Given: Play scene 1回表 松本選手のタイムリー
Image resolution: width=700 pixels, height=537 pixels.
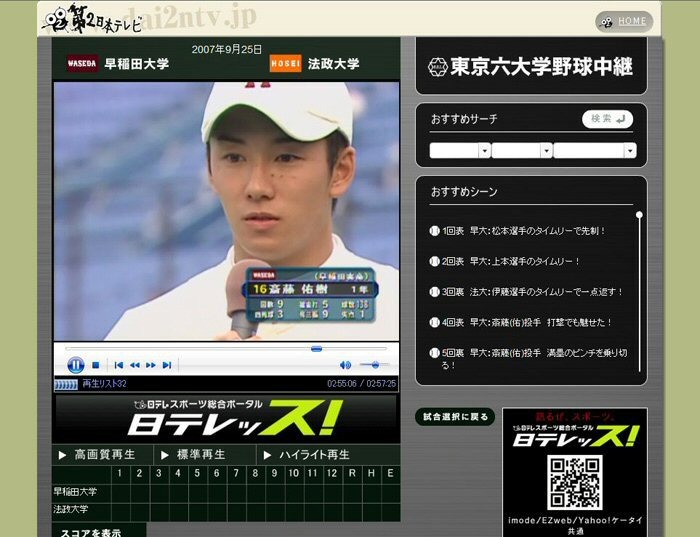Looking at the screenshot, I should pos(524,231).
